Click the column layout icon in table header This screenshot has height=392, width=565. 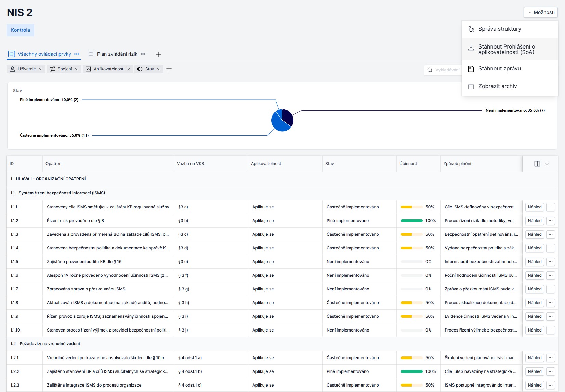pos(537,164)
